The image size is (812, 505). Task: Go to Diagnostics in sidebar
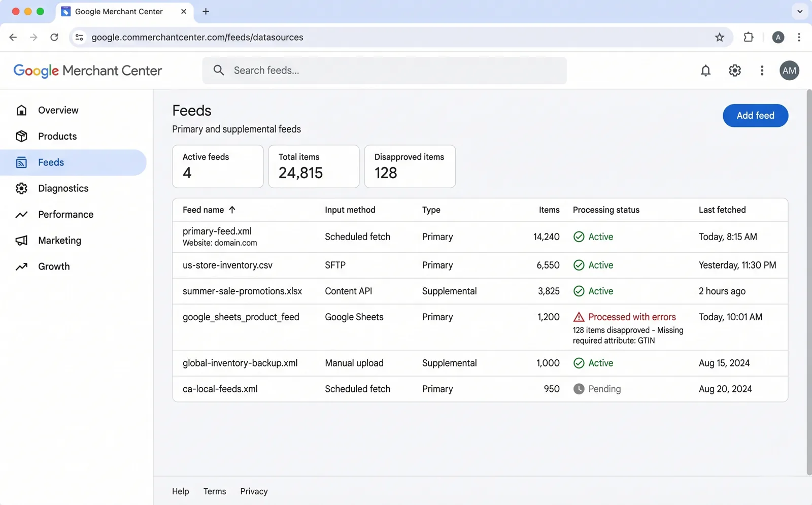click(74, 188)
